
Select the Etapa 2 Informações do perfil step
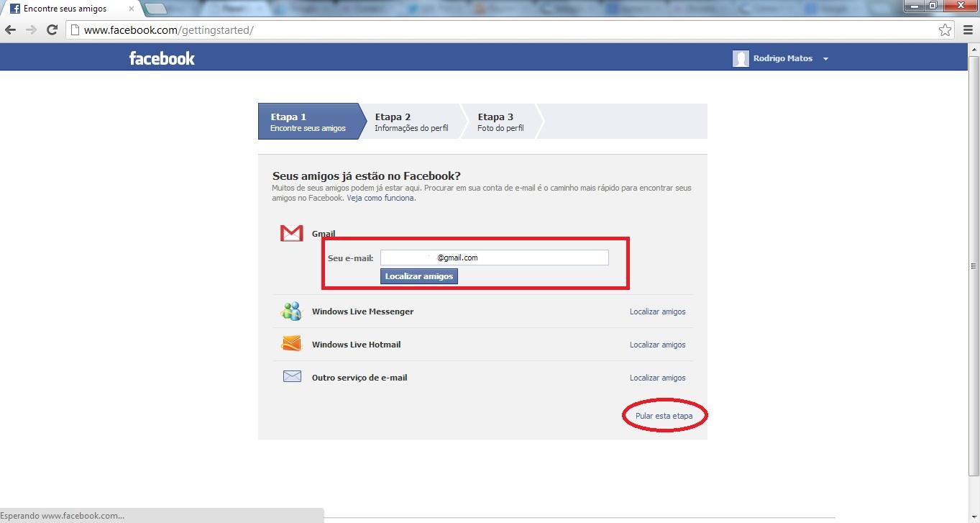(x=411, y=122)
